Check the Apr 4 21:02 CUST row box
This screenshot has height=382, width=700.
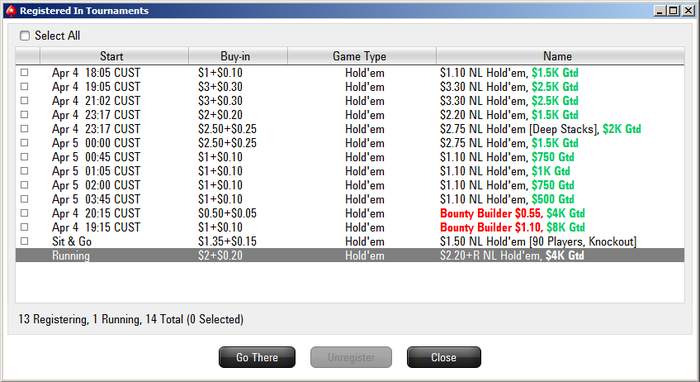(x=24, y=100)
